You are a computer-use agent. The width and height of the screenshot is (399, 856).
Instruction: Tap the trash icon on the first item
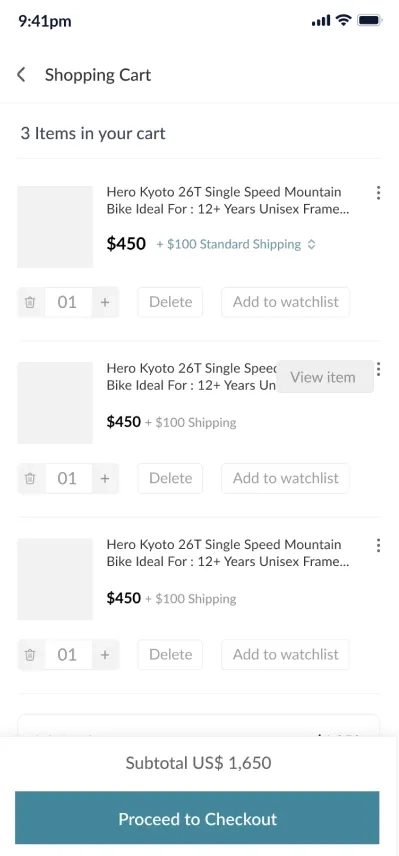pyautogui.click(x=31, y=302)
